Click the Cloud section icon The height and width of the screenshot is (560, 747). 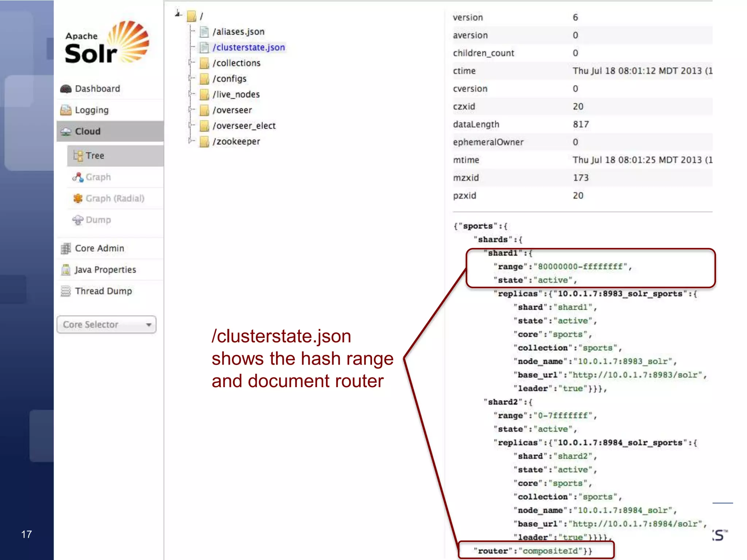click(x=66, y=132)
